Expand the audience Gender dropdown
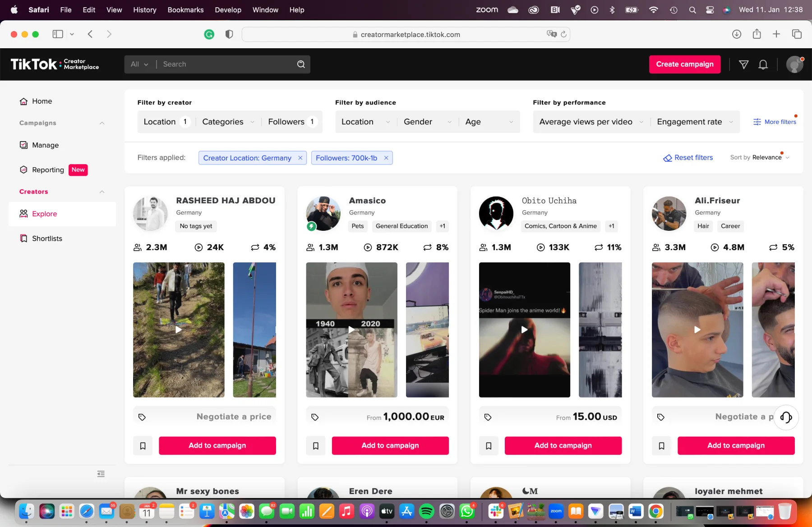812x527 pixels. coord(428,122)
